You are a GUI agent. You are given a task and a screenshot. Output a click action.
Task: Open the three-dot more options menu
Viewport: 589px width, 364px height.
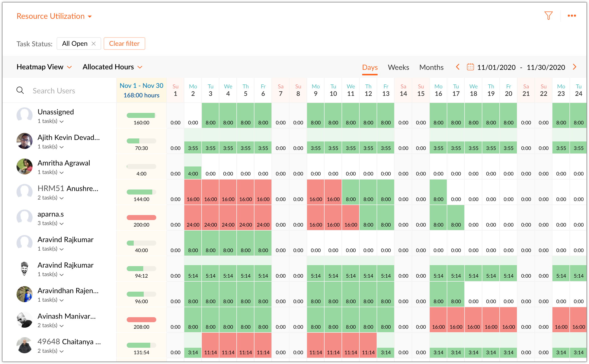pos(572,16)
